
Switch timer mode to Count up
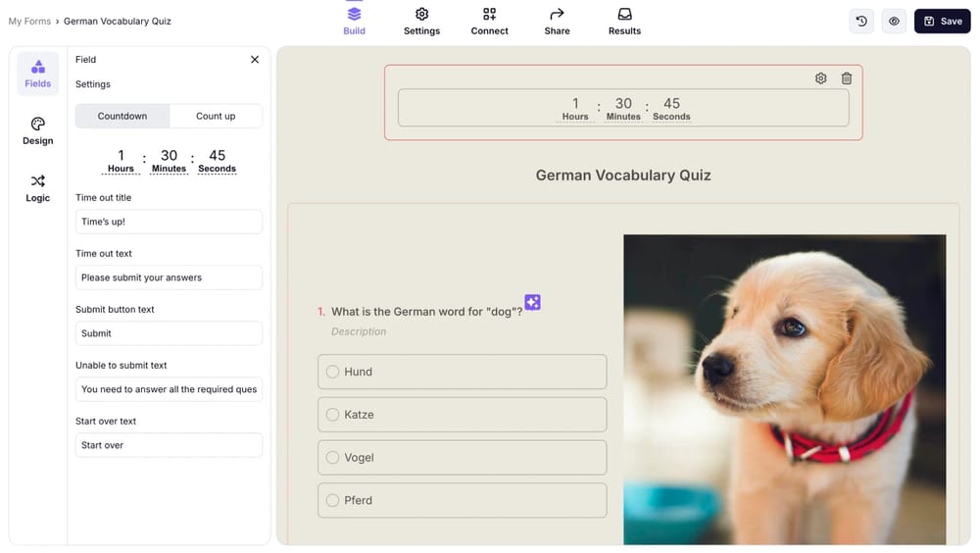216,116
